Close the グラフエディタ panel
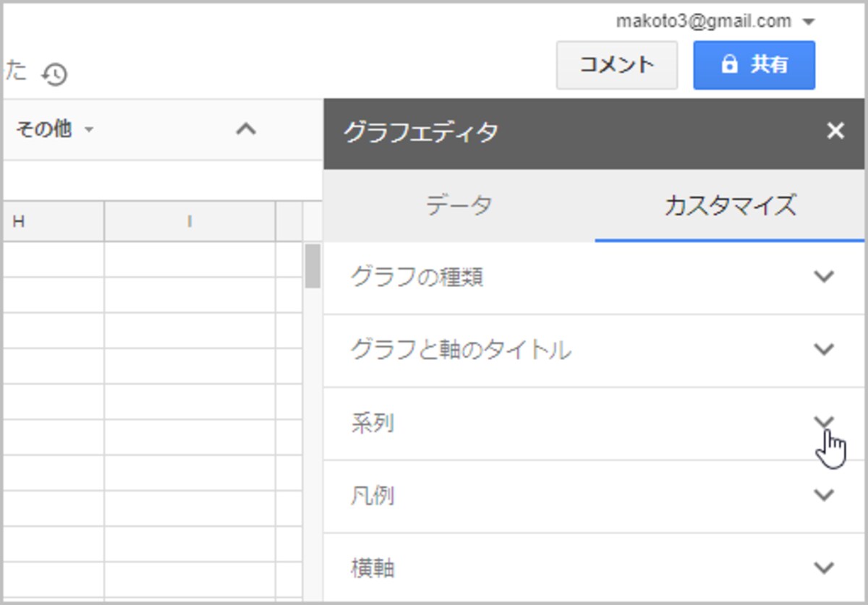Image resolution: width=868 pixels, height=605 pixels. [835, 131]
